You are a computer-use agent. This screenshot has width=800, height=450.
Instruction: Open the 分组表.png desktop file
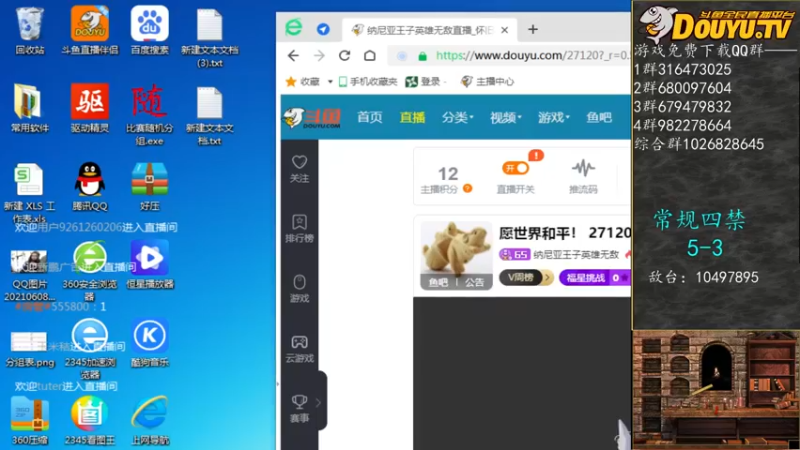click(30, 349)
